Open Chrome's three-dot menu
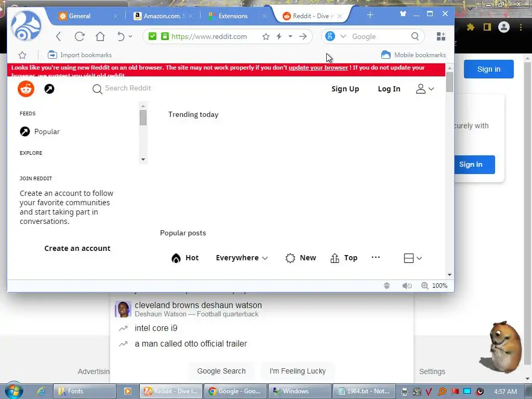Viewport: 532px width, 399px height. click(x=521, y=27)
